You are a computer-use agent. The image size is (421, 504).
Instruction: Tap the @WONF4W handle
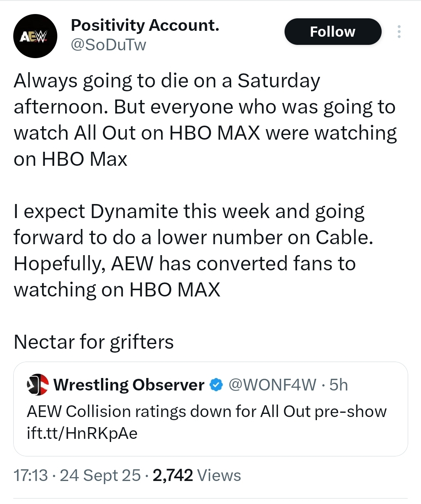[x=272, y=385]
